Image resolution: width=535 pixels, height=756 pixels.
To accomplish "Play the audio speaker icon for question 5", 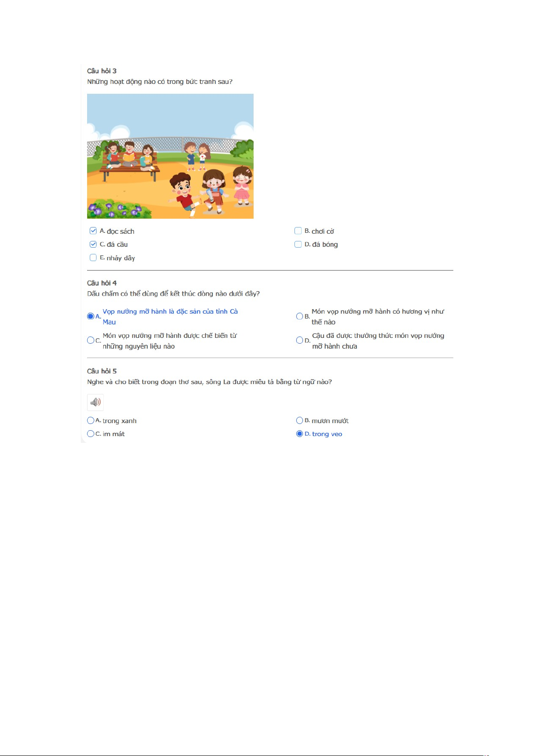I will tap(95, 402).
